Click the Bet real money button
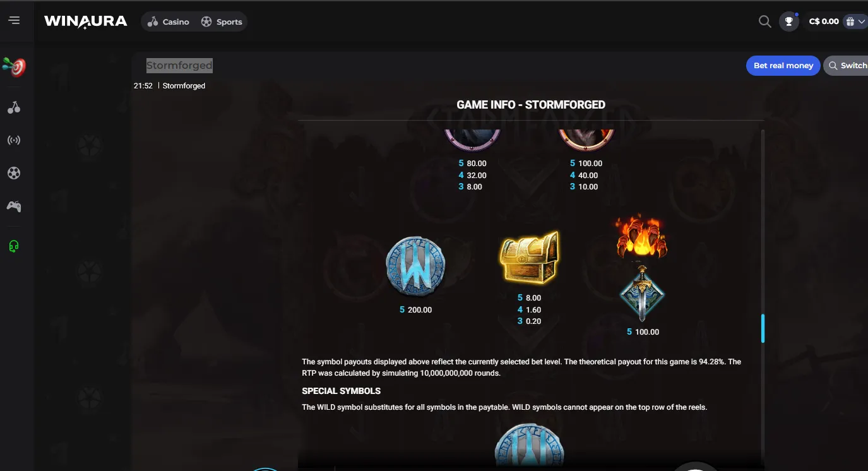Image resolution: width=868 pixels, height=471 pixels. [x=783, y=66]
